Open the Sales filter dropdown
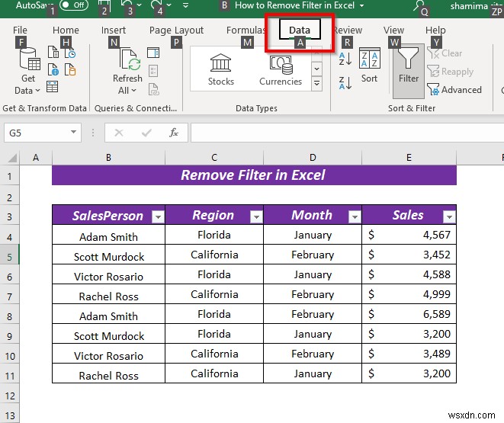Image resolution: width=504 pixels, height=423 pixels. pyautogui.click(x=449, y=217)
